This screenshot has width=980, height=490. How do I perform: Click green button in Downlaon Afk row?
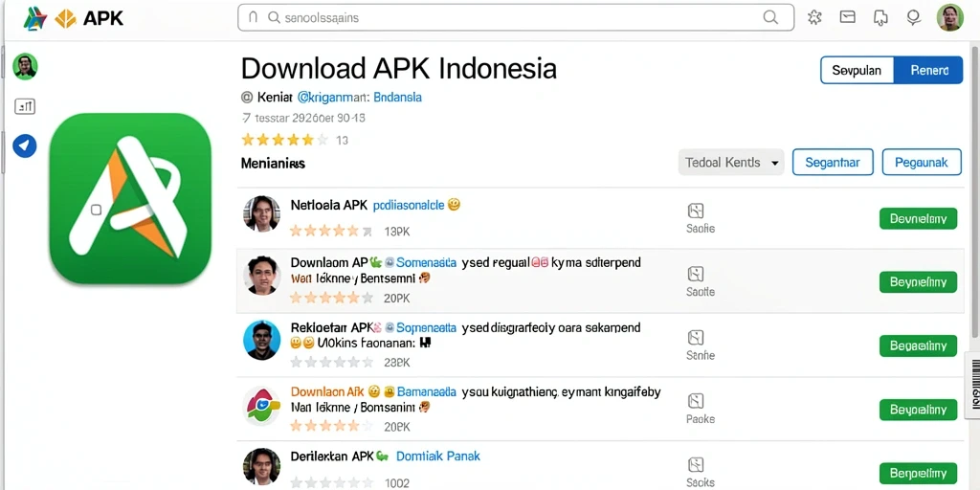(918, 410)
